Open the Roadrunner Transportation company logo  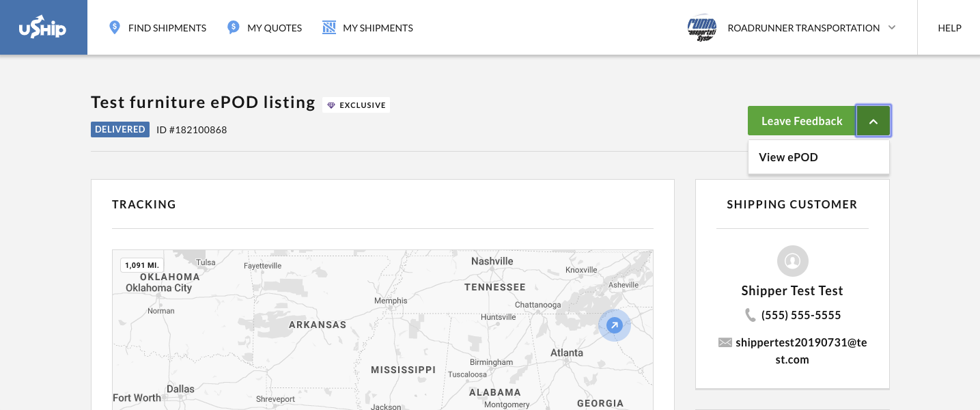pyautogui.click(x=701, y=27)
